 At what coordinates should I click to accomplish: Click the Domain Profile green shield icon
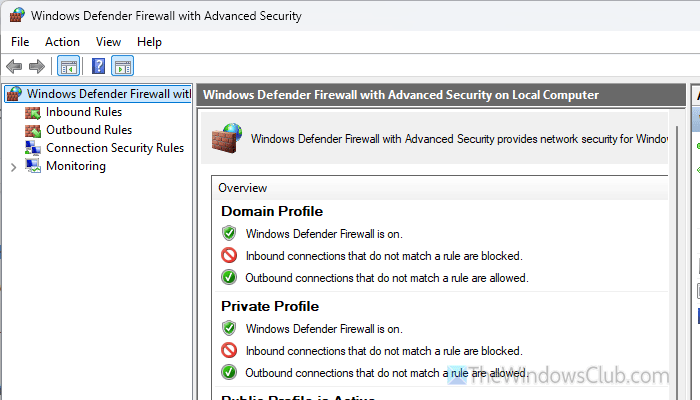pyautogui.click(x=229, y=233)
